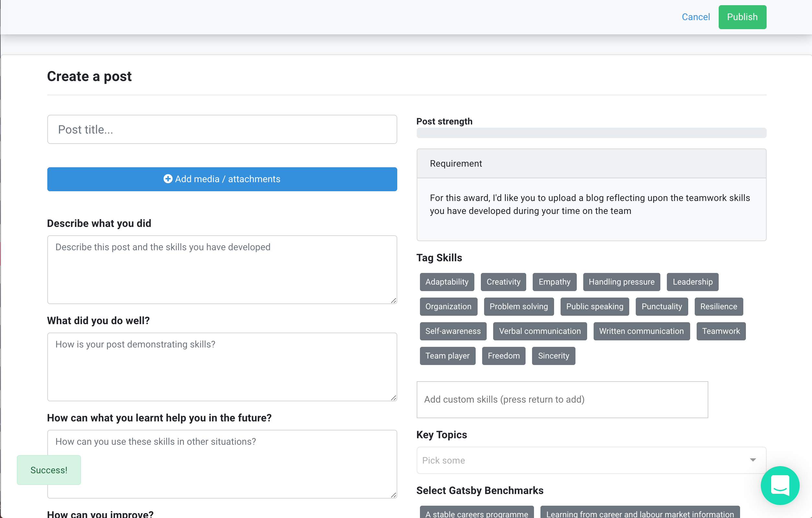Select the Sincerity skill tag
This screenshot has height=518, width=812.
[553, 356]
